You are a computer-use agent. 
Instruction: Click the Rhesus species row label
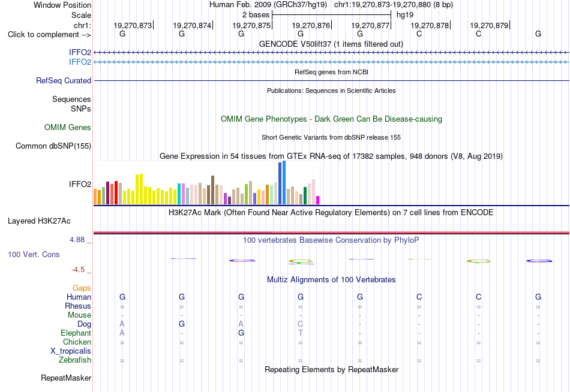[x=78, y=306]
